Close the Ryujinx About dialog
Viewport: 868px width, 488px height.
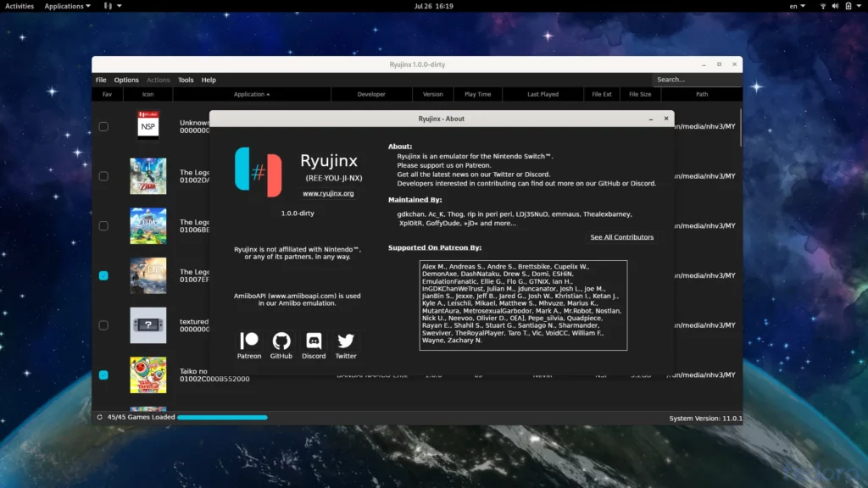click(x=666, y=119)
